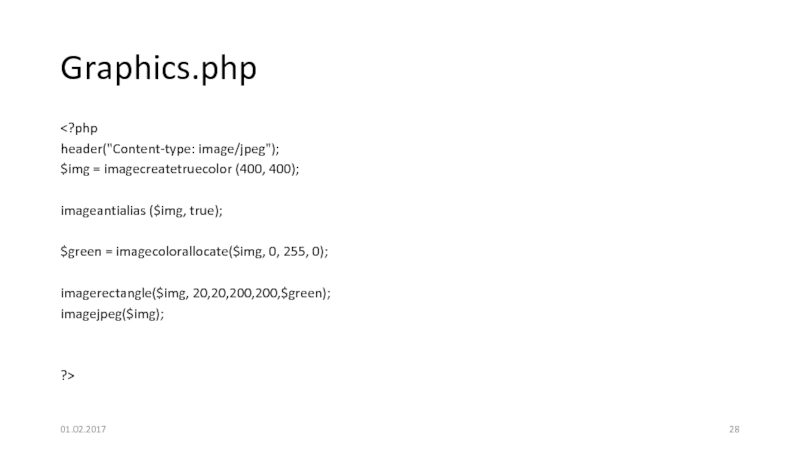800x450 pixels.
Task: Click the imagecreatetruecolor code line
Action: [x=180, y=169]
